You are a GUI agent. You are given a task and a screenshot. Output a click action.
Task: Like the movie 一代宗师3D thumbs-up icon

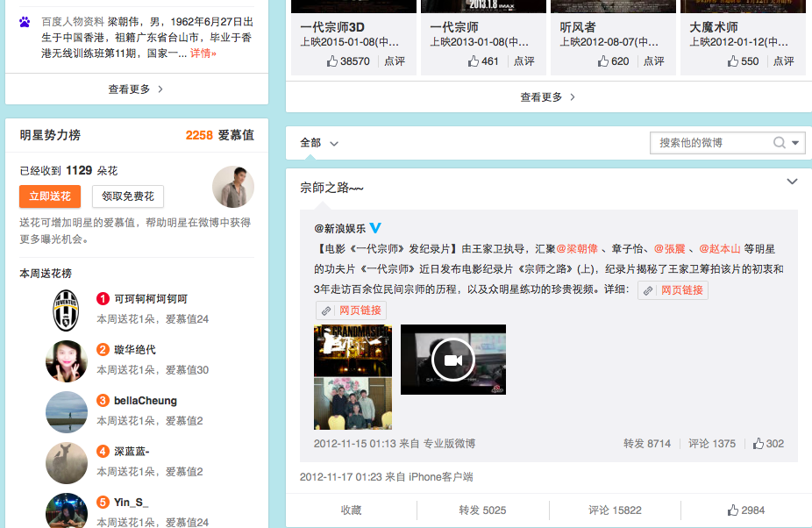pyautogui.click(x=332, y=61)
